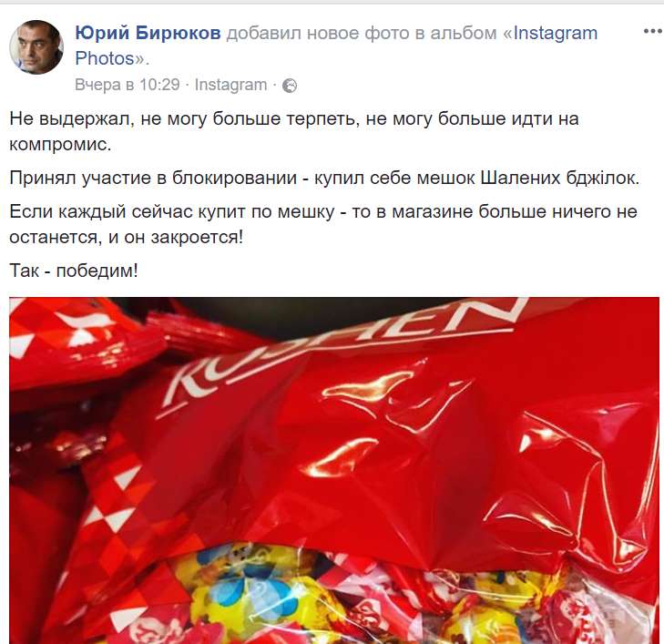Open Юрий Бирюков's profile avatar picture
This screenshot has height=644, width=664.
pos(36,47)
